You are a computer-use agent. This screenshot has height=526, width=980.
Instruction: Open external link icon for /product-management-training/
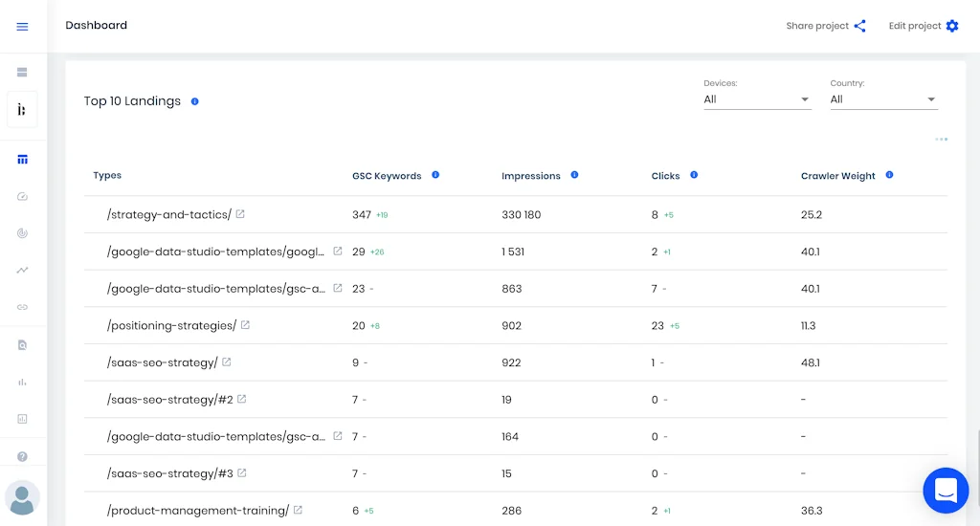299,511
